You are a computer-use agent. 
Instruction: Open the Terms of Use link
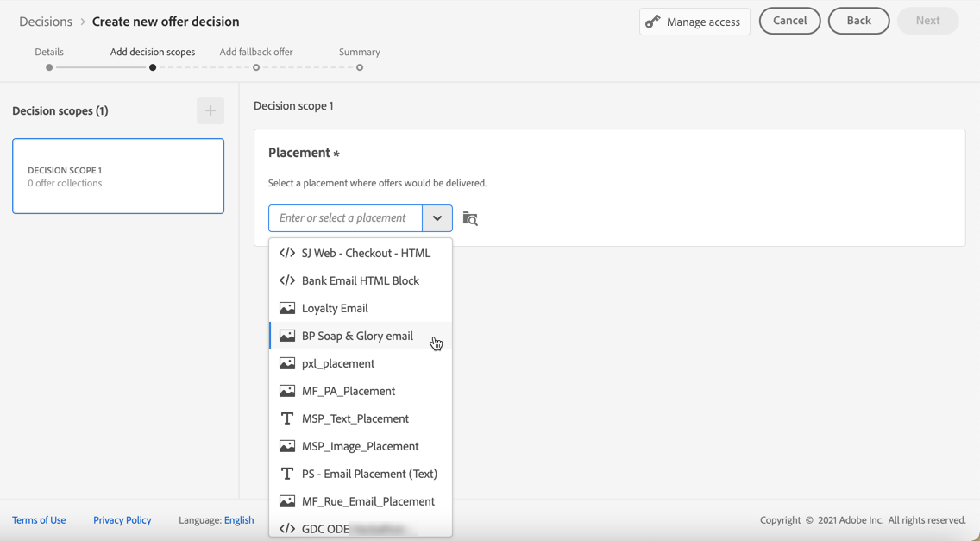tap(39, 520)
